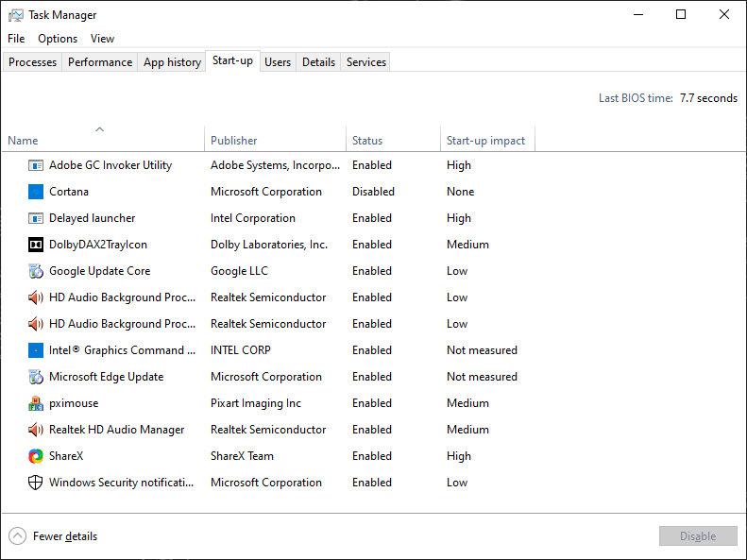Click the Last BIOS time 7.7 seconds value
Image resolution: width=747 pixels, height=560 pixels.
click(708, 98)
